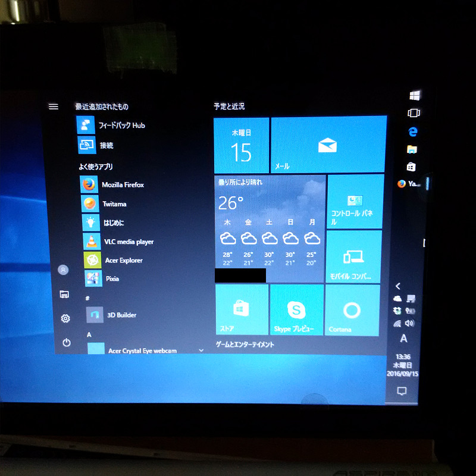Image resolution: width=476 pixels, height=476 pixels.
Task: Click the よく使うアプリ section header
Action: pyautogui.click(x=96, y=167)
